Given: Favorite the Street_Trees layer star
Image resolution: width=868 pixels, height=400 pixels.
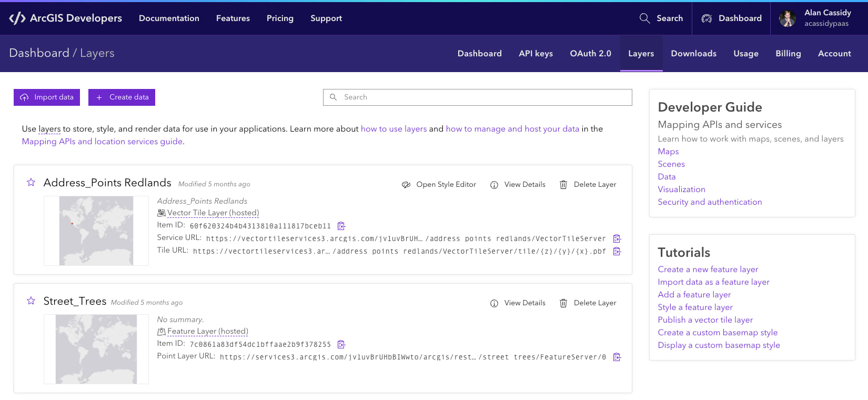Looking at the screenshot, I should pos(31,301).
